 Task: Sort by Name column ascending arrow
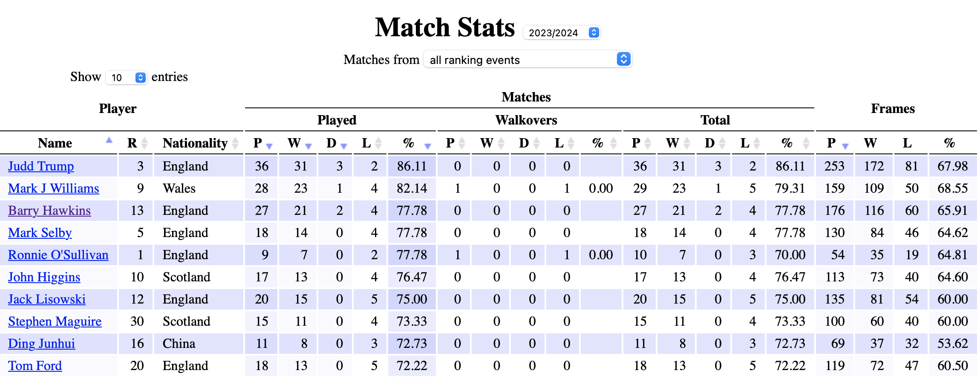click(x=109, y=140)
